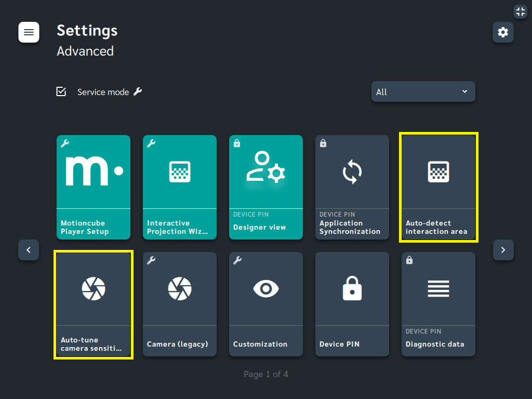The image size is (532, 399).
Task: Click the dropdown chevron arrow
Action: (x=464, y=91)
